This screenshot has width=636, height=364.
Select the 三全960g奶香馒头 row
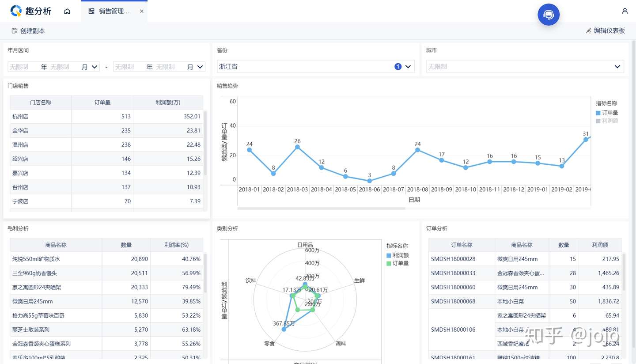tap(106, 273)
